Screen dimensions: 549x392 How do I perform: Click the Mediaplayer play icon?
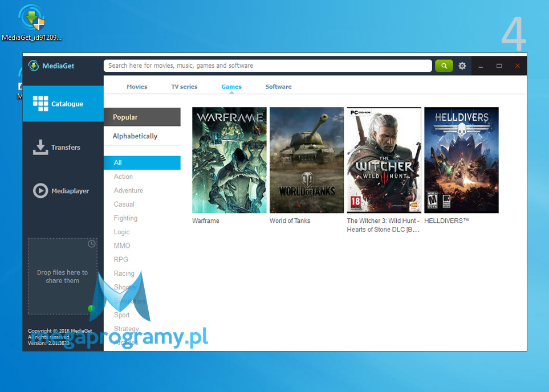[40, 191]
